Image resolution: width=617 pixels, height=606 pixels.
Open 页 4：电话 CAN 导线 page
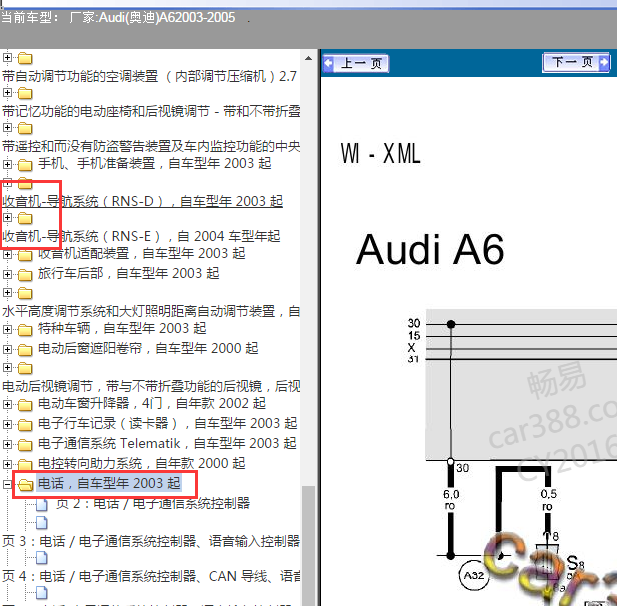point(151,576)
